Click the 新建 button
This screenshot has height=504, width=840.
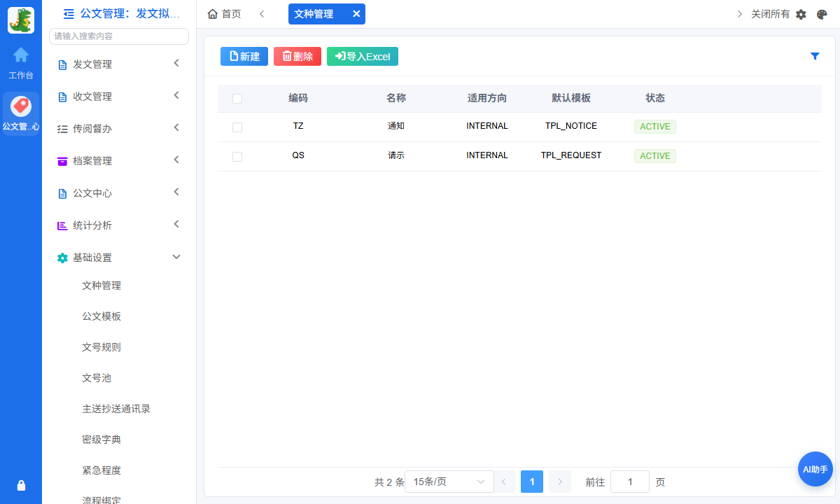pos(244,57)
